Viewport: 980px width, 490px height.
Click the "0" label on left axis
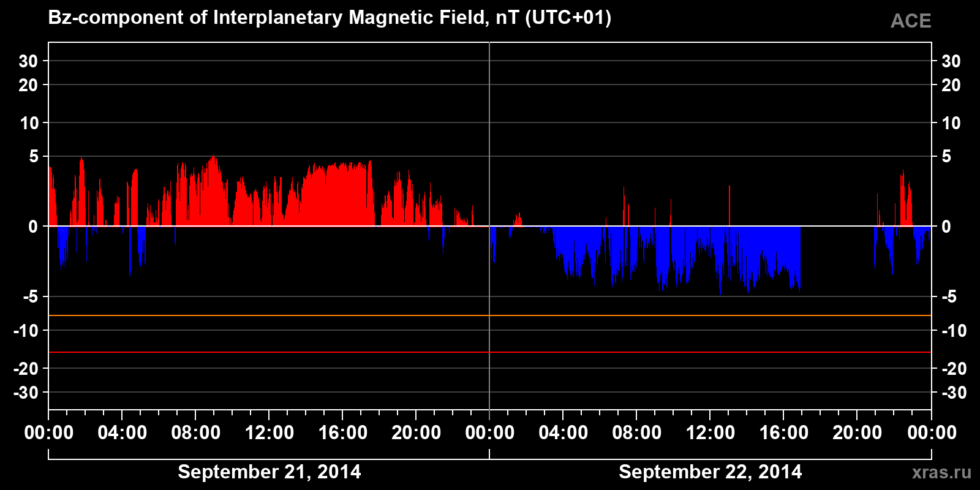[33, 227]
